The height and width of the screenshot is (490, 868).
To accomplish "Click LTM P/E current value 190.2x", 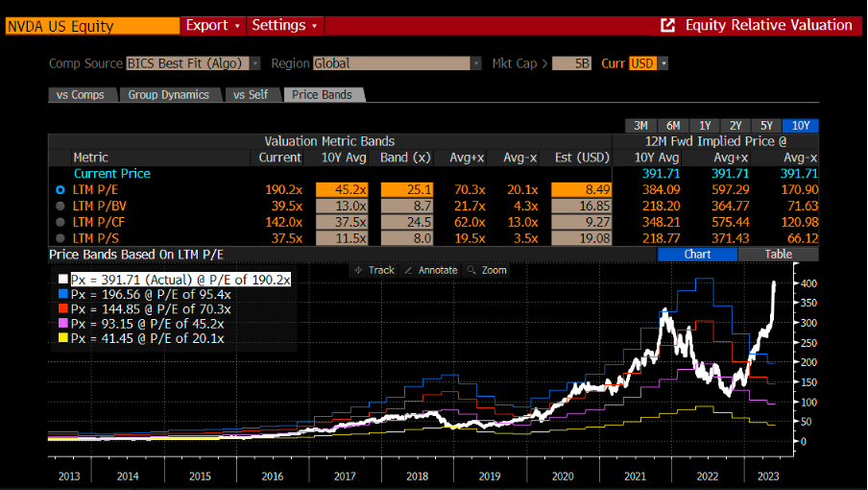I will click(283, 190).
